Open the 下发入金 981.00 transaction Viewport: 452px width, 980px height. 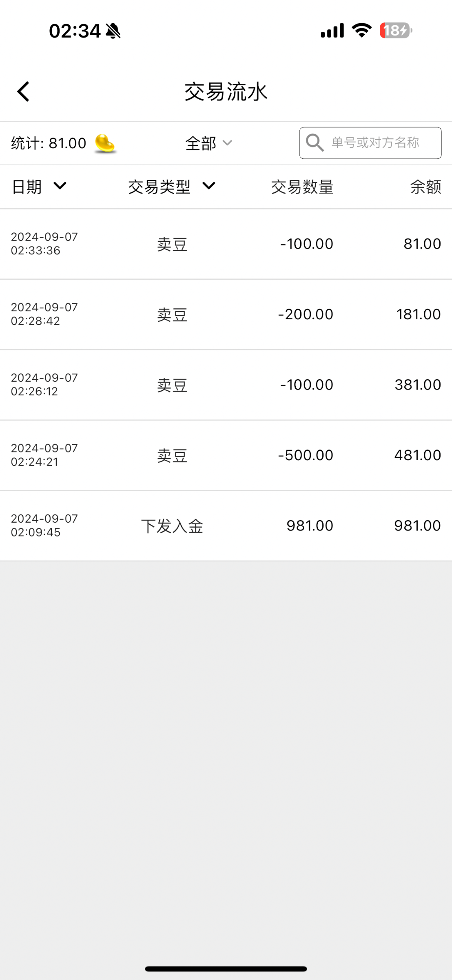226,526
